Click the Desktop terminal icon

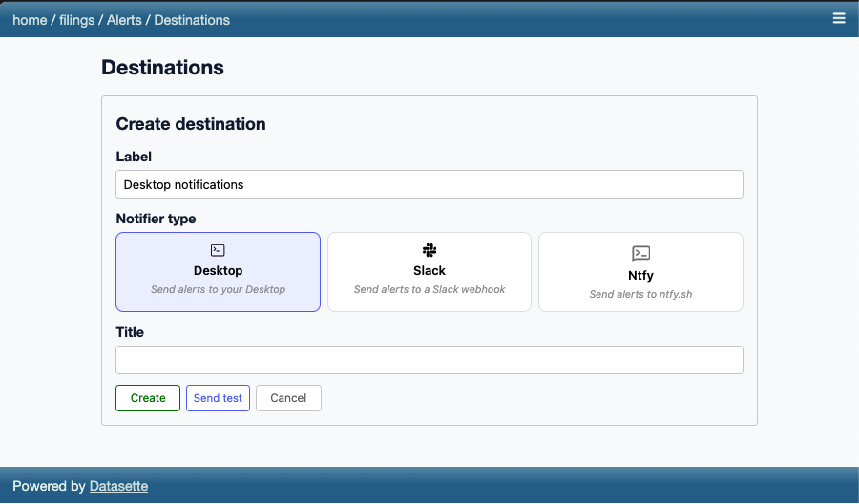(x=218, y=250)
